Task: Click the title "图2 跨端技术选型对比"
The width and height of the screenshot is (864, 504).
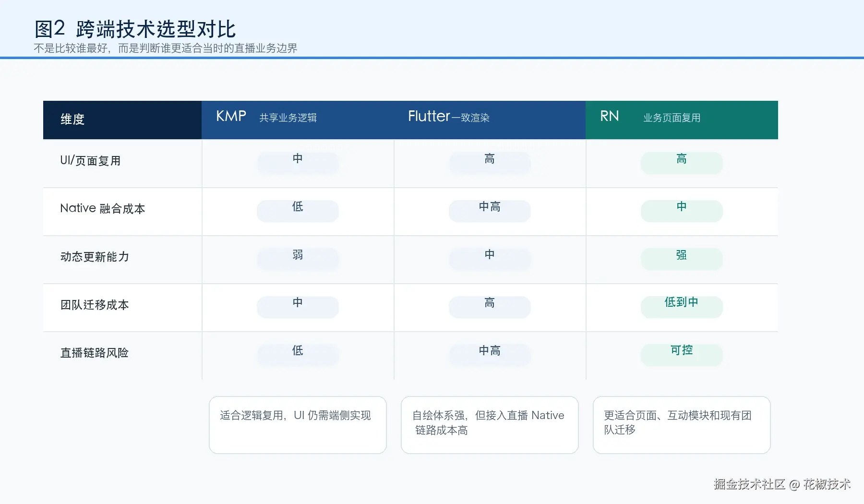Action: point(135,29)
